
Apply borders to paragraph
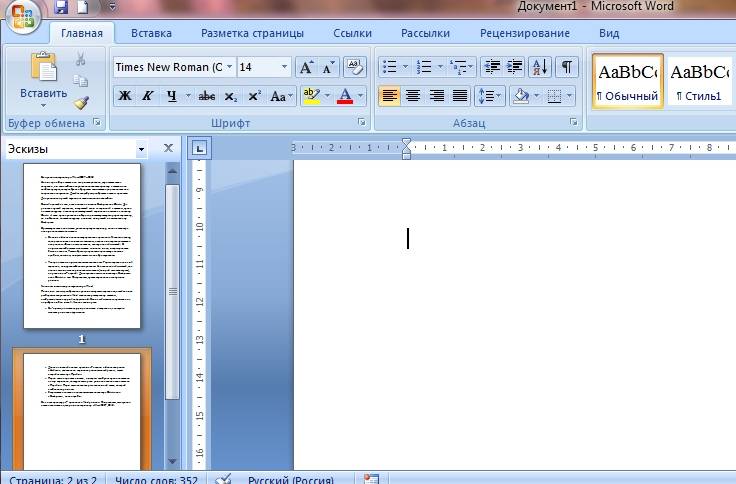coord(554,96)
